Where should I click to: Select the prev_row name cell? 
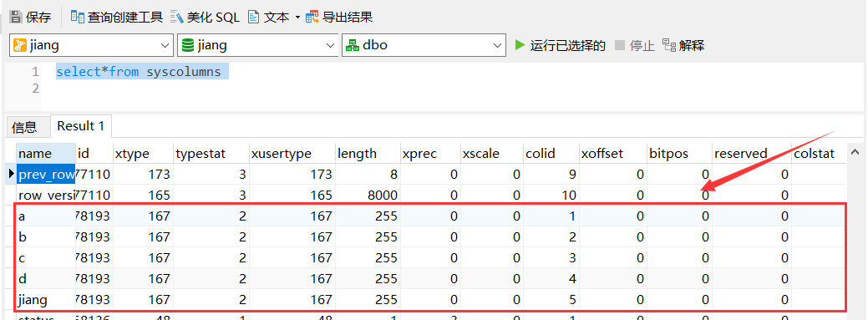(46, 175)
